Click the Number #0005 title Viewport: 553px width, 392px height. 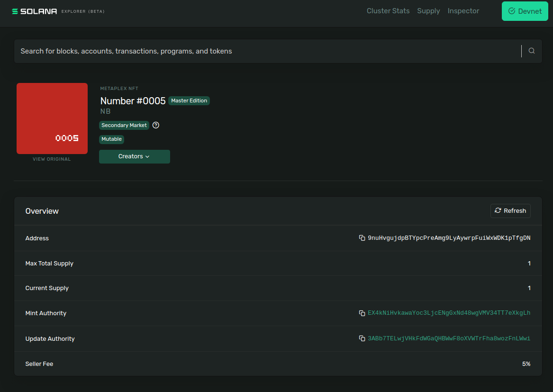[x=133, y=101]
